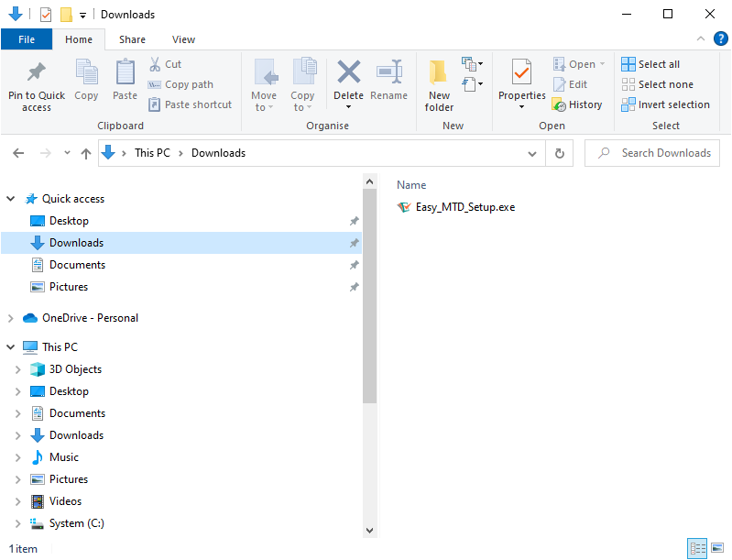Open Properties with the checkmark icon
Image resolution: width=732 pixels, height=560 pixels.
coord(521,71)
